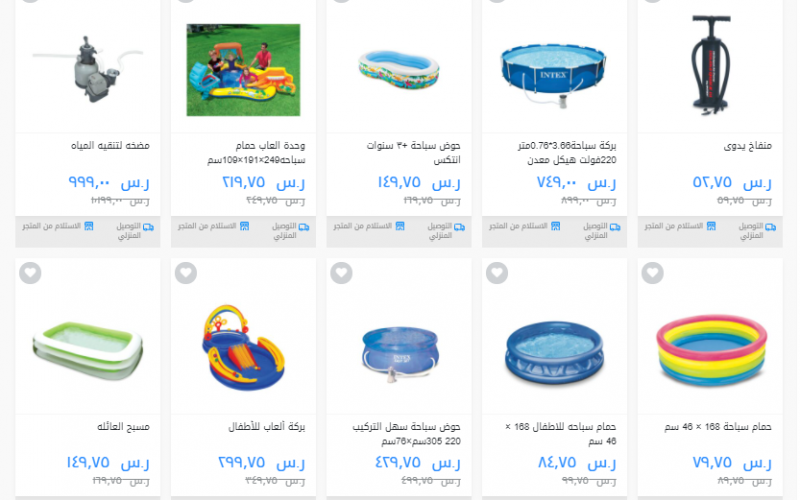
Task: Click home delivery truck icon under hand pump
Action: click(770, 227)
